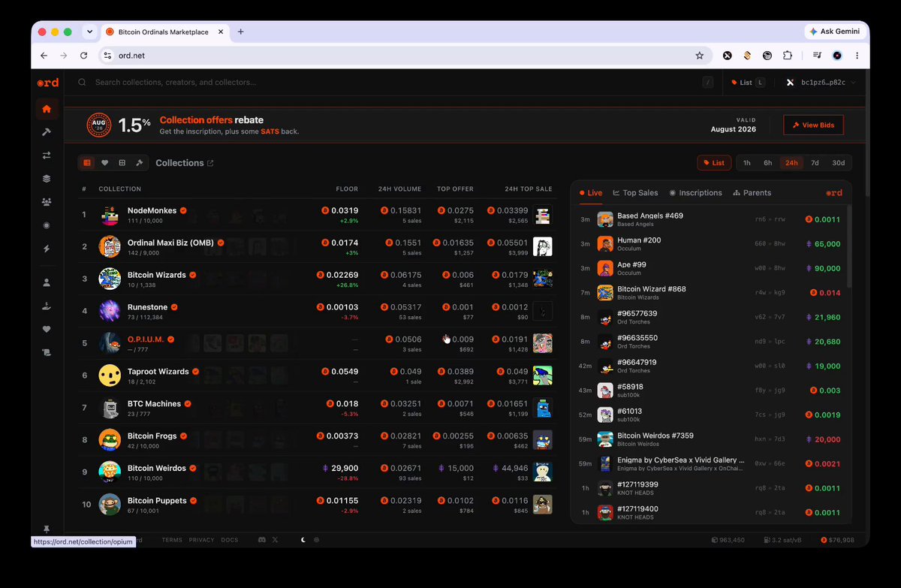901x588 pixels.
Task: Click the Runestone collection row name
Action: coord(147,307)
